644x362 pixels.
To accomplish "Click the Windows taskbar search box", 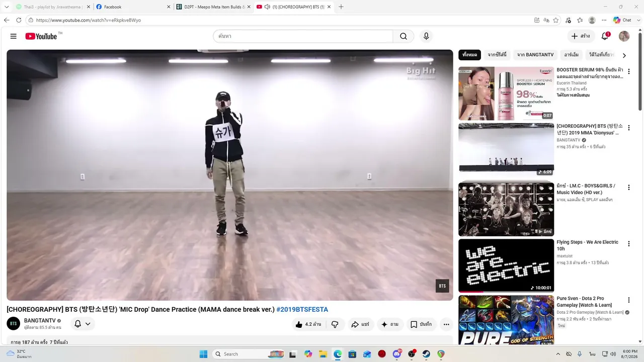I will click(x=249, y=354).
